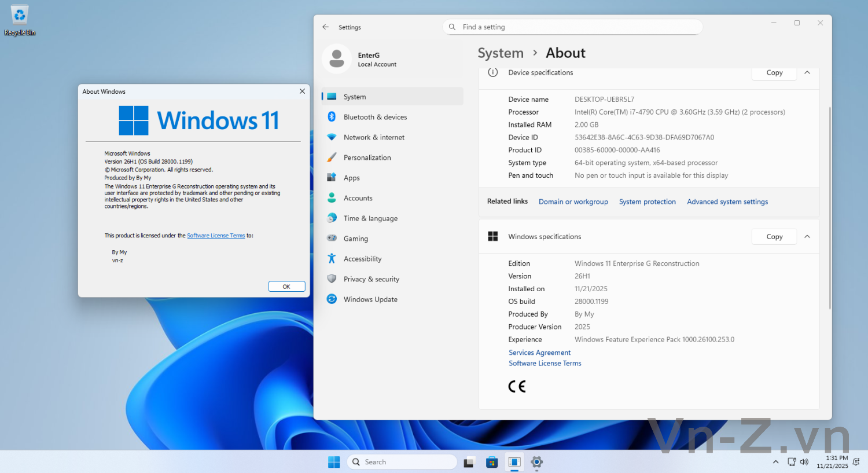Collapse the Device specifications section
Screen dimensions: 868x473
(807, 73)
